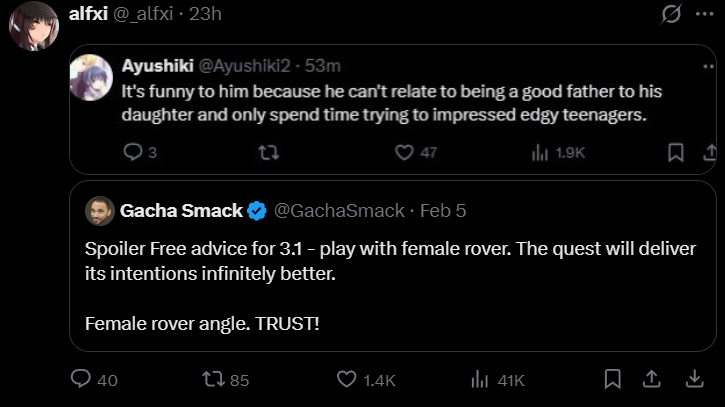Bookmark Ayushiki's embedded tweet
Screen dimensions: 725x407
[x=676, y=152]
